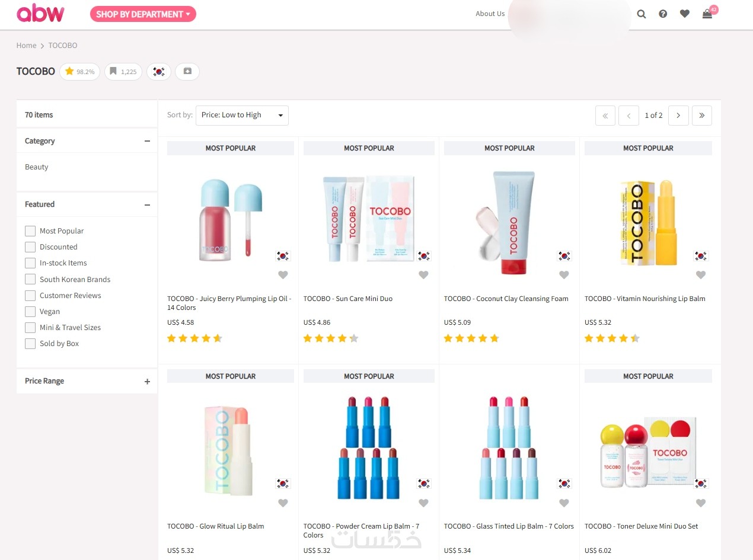
Task: Open Vitamin Nourishing Lip Balm title
Action: tap(645, 299)
